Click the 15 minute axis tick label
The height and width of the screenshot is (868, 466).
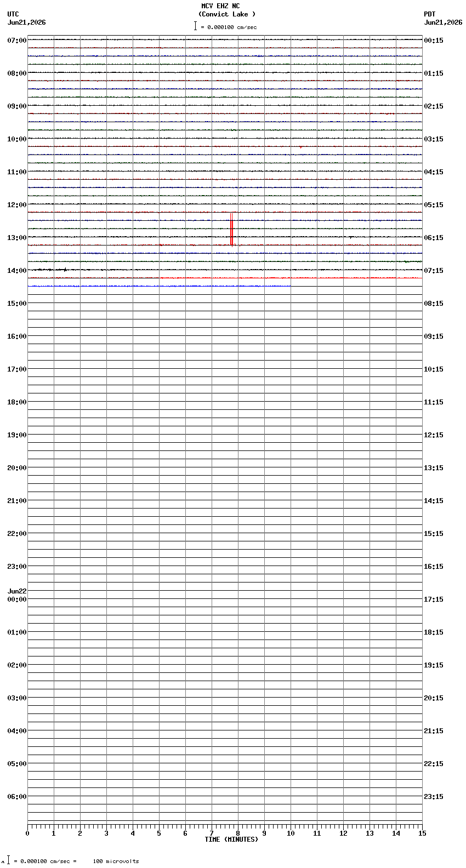(x=422, y=833)
